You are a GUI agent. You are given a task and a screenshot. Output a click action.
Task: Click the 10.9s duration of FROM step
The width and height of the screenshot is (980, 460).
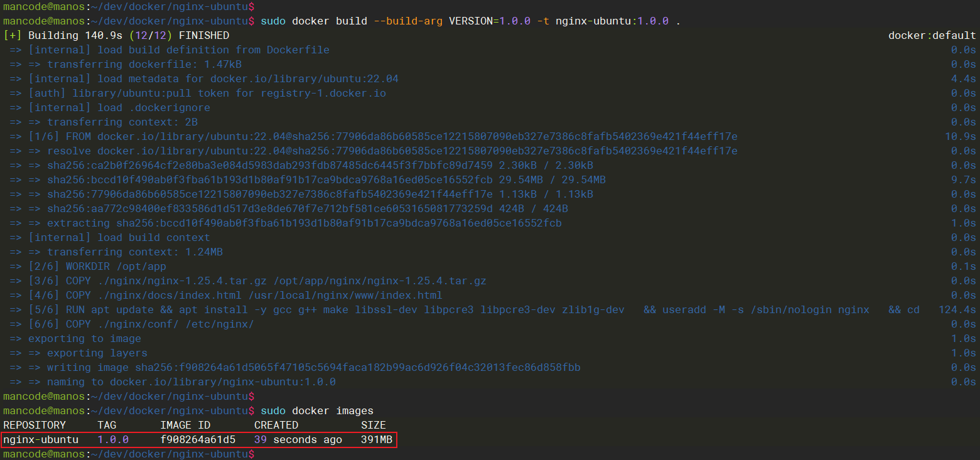(960, 136)
